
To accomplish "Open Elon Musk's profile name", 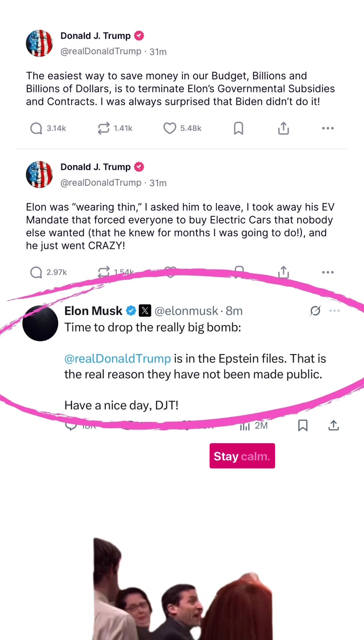I will pyautogui.click(x=93, y=311).
